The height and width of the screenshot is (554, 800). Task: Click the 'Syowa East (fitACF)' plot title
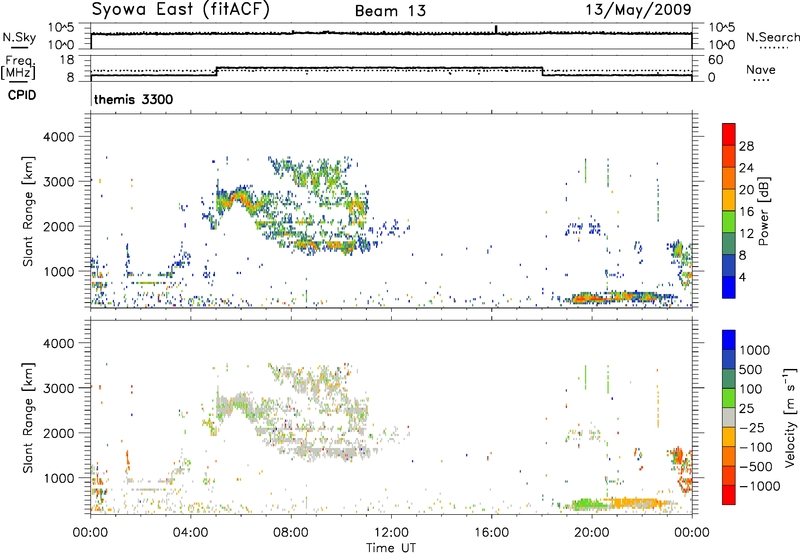click(x=180, y=10)
